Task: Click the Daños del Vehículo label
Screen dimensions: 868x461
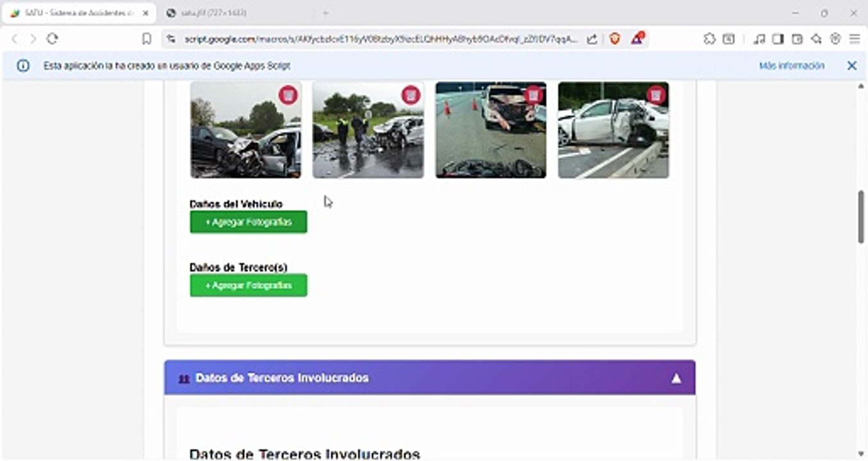Action: click(236, 204)
